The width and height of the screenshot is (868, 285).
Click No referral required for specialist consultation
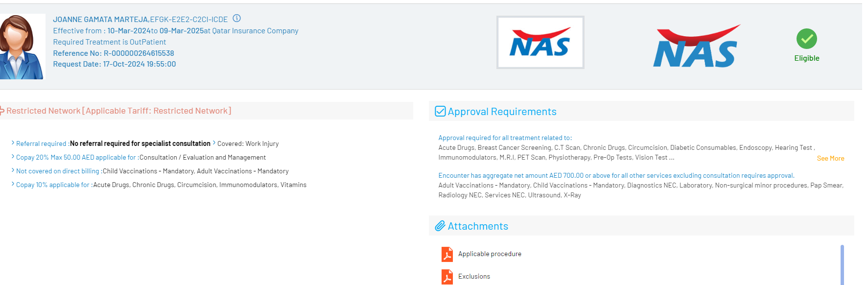pos(140,143)
